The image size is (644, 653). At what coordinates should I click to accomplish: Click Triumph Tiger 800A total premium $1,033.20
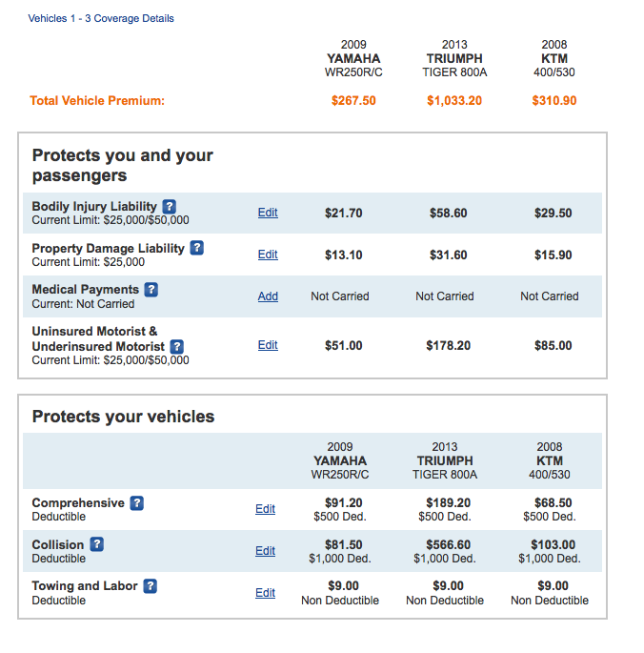[x=454, y=101]
